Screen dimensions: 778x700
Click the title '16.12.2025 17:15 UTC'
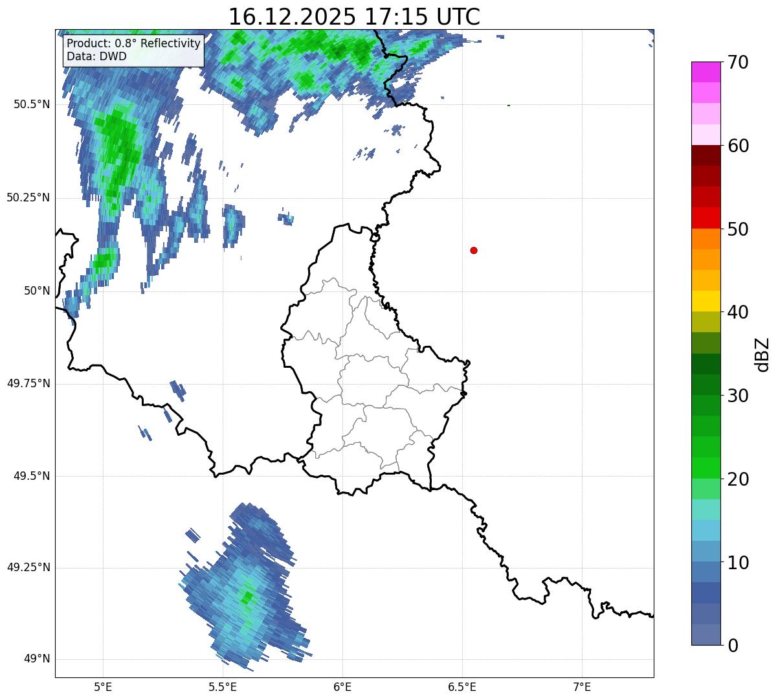tap(354, 16)
